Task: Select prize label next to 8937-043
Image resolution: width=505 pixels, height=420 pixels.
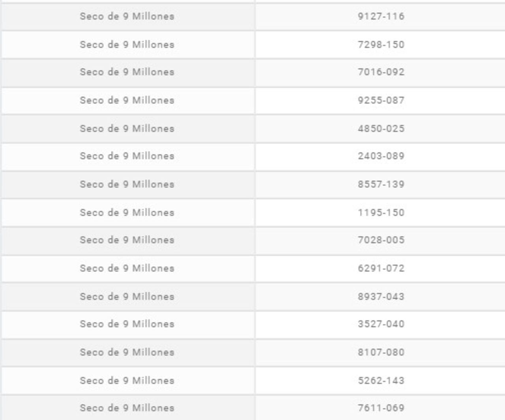Action: click(x=127, y=297)
